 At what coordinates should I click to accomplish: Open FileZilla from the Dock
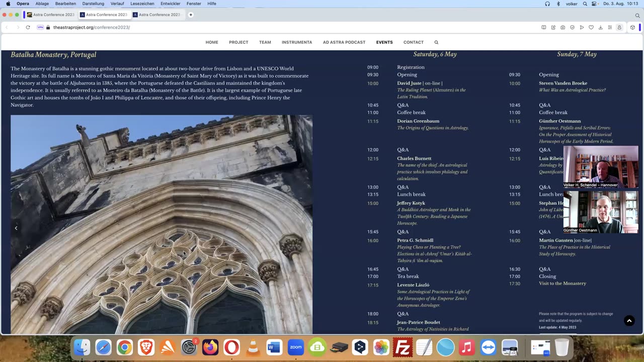pos(403,347)
